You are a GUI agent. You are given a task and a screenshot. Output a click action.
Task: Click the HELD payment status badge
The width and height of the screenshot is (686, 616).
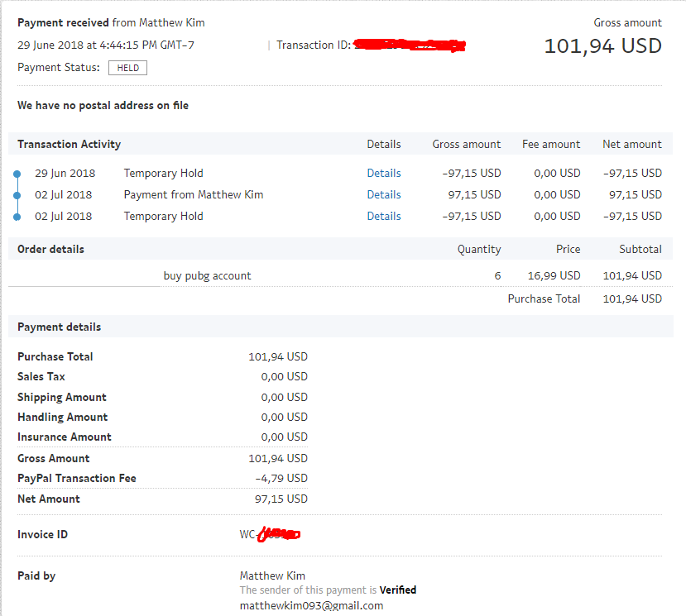coord(127,68)
